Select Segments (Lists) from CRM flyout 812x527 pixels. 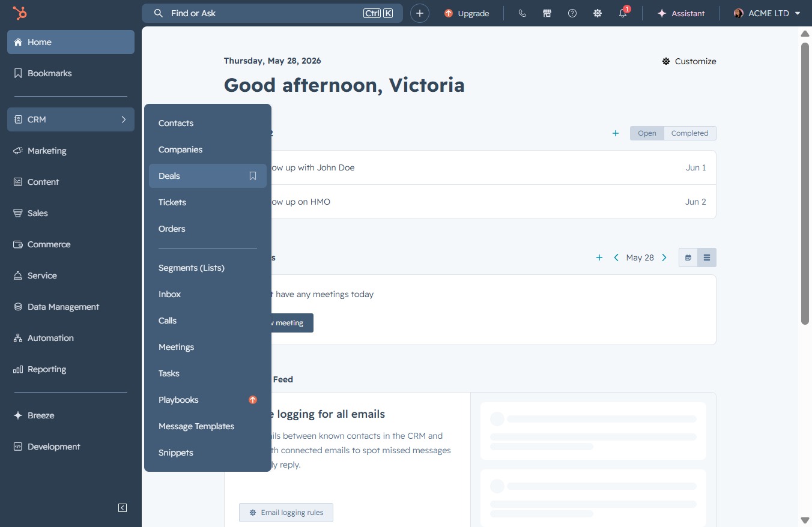pyautogui.click(x=208, y=268)
